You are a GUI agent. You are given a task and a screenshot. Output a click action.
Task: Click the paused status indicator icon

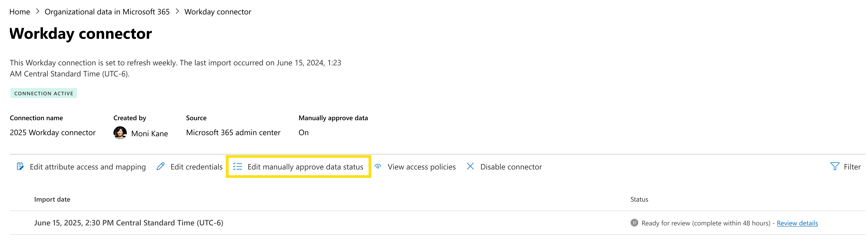click(634, 223)
